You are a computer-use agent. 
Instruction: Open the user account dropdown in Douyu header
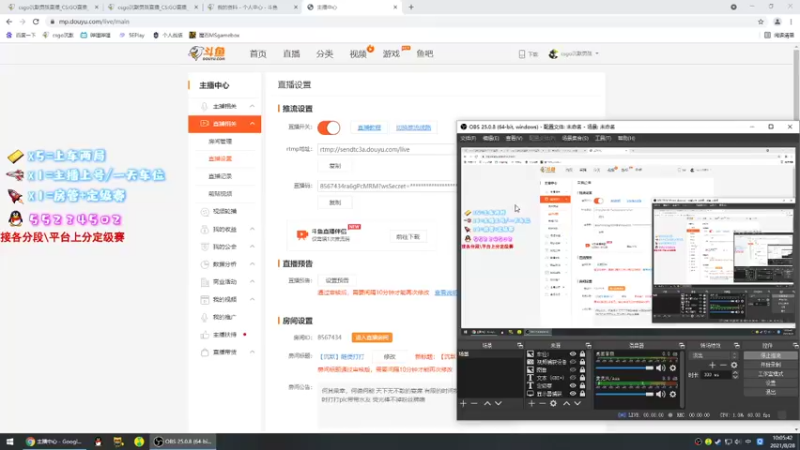(574, 54)
